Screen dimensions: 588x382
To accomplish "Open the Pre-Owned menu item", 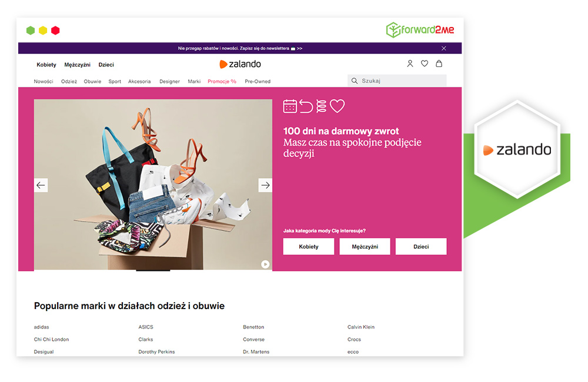I will [258, 81].
